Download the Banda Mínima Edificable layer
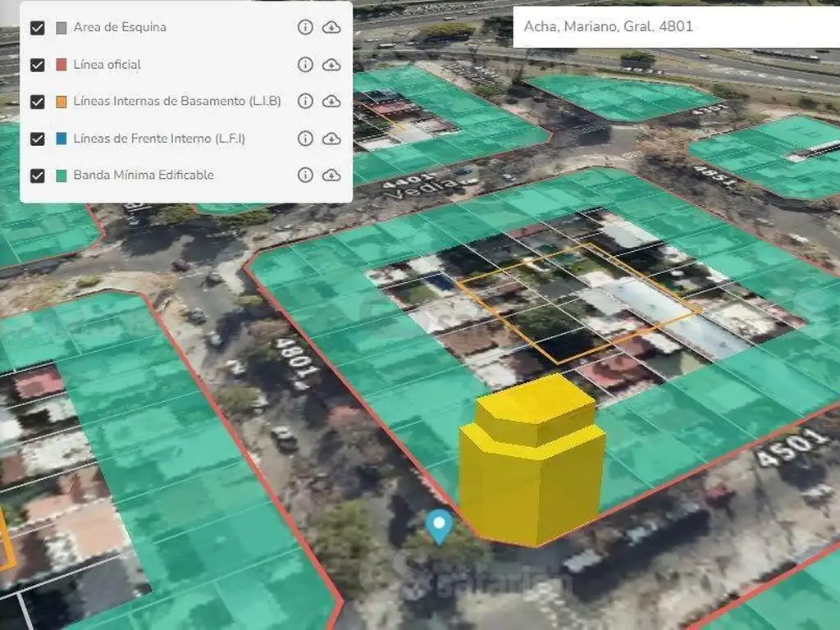 tap(331, 175)
